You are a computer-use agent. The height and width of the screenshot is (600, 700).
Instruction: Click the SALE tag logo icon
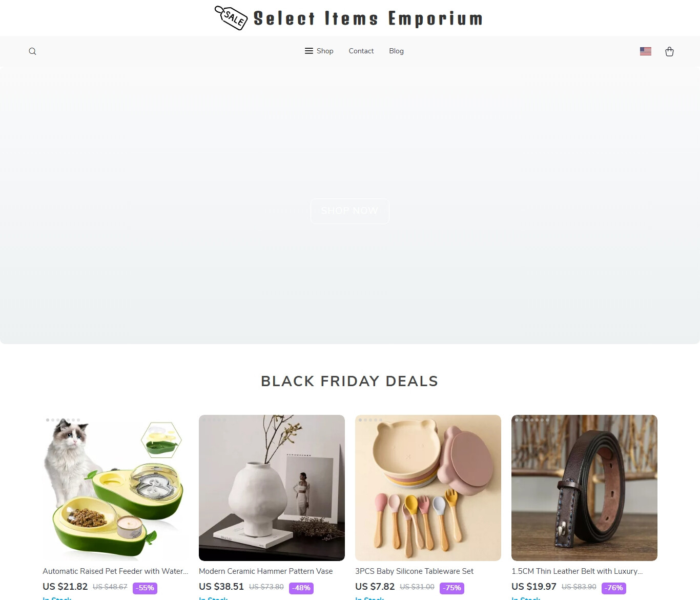[231, 18]
